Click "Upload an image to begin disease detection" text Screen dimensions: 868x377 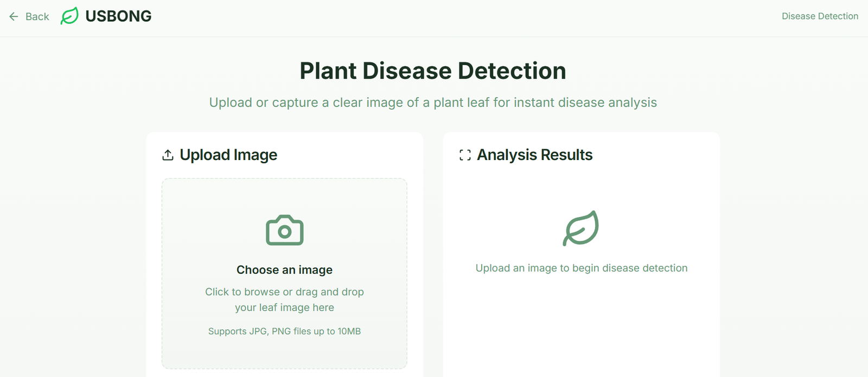coord(582,268)
